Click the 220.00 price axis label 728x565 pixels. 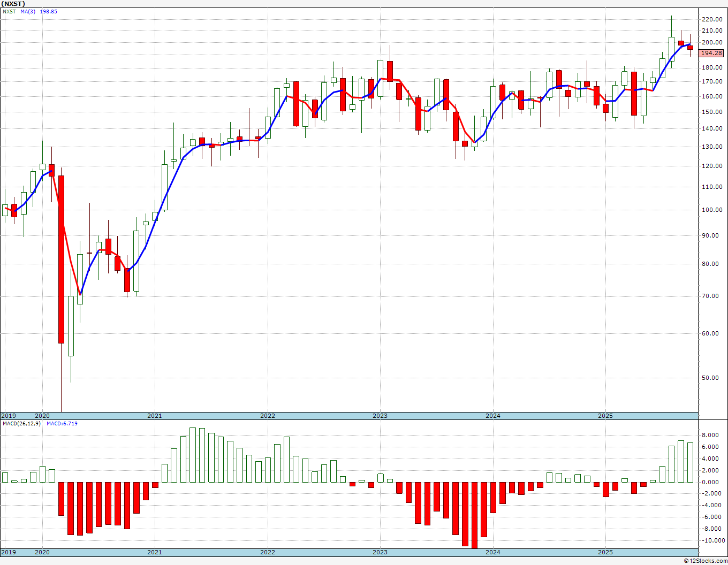(712, 19)
